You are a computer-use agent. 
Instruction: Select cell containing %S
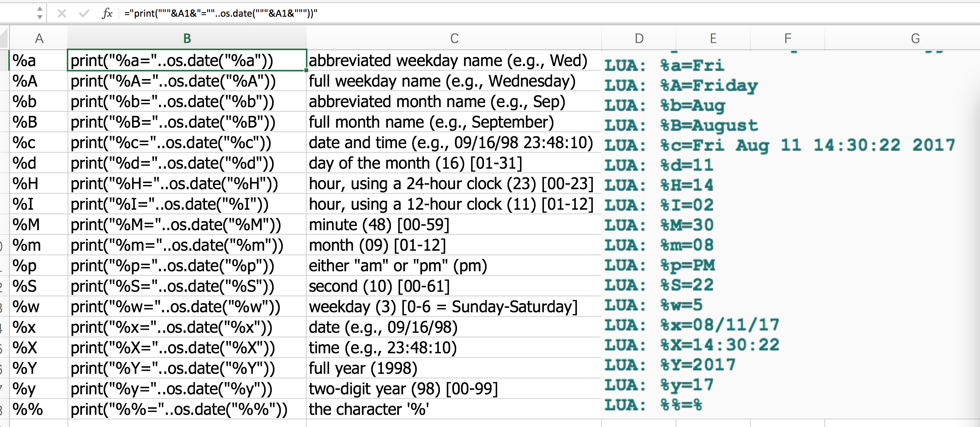38,286
